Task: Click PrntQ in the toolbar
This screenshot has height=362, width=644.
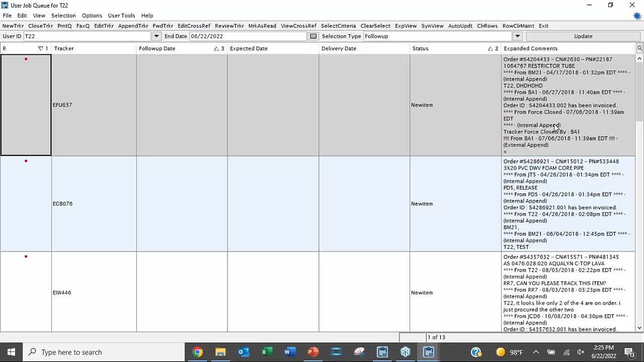Action: click(64, 26)
